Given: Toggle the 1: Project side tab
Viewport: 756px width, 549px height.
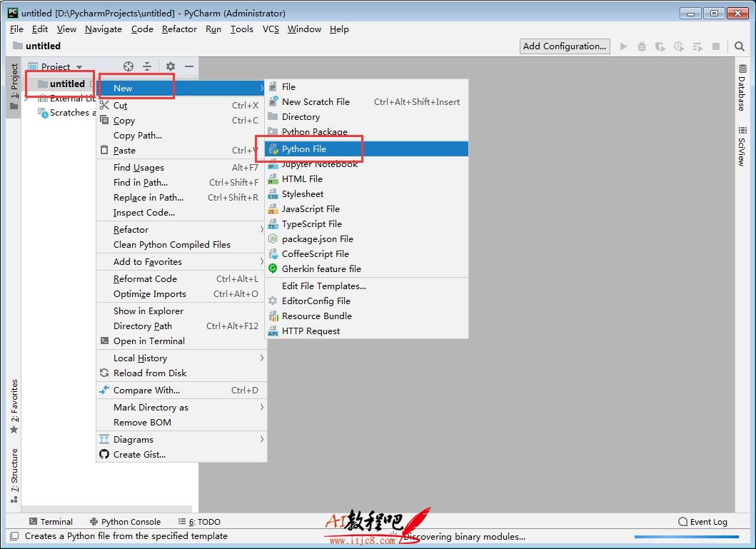Looking at the screenshot, I should (x=14, y=87).
